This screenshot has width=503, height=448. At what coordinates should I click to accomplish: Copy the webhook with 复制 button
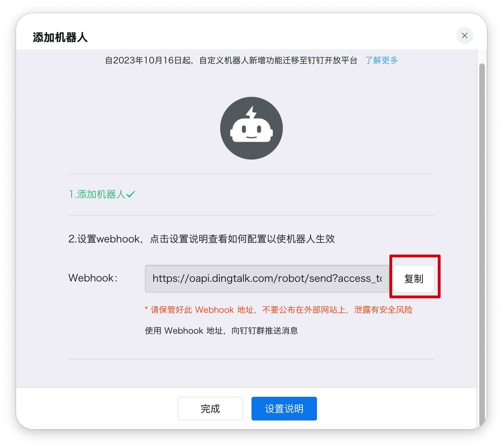414,279
